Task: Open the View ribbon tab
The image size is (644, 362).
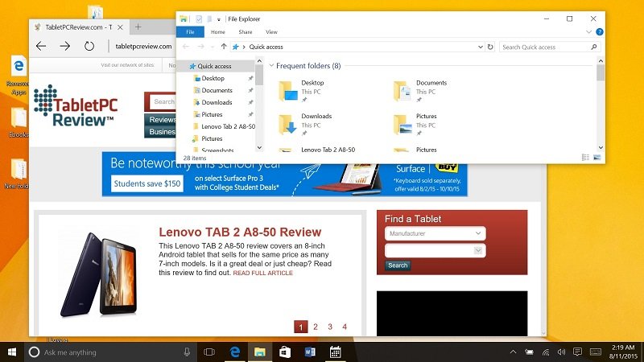Action: [271, 32]
